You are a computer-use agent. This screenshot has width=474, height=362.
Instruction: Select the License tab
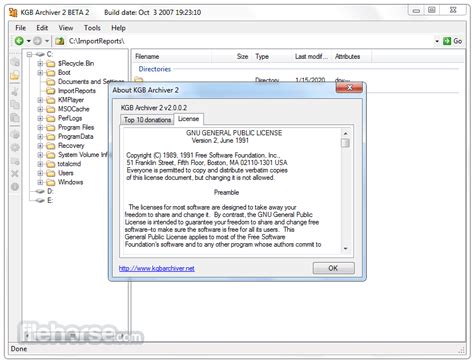pyautogui.click(x=188, y=119)
